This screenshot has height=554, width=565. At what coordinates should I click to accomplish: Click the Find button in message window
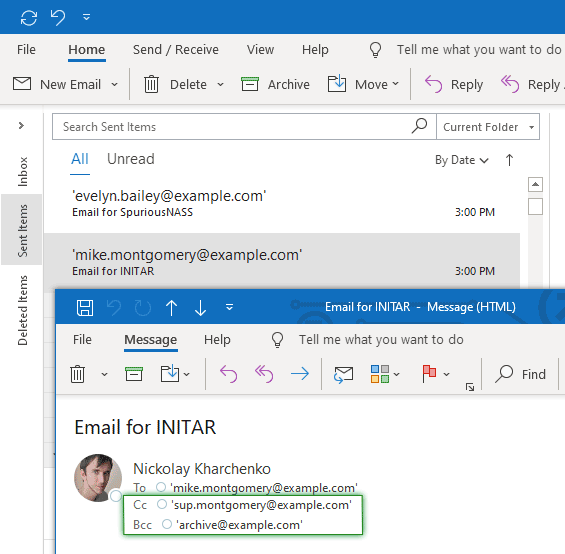pos(520,374)
